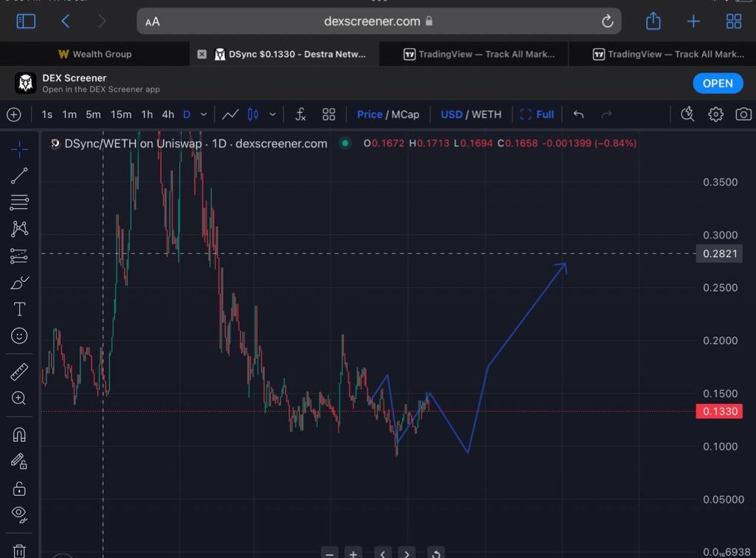Screen dimensions: 756x558
Task: Toggle display to Price
Action: click(369, 114)
